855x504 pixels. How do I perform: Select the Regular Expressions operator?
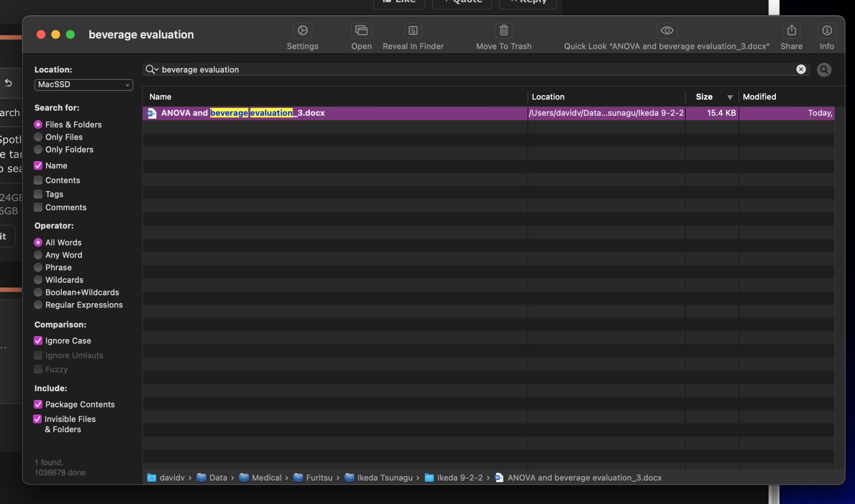coord(38,305)
